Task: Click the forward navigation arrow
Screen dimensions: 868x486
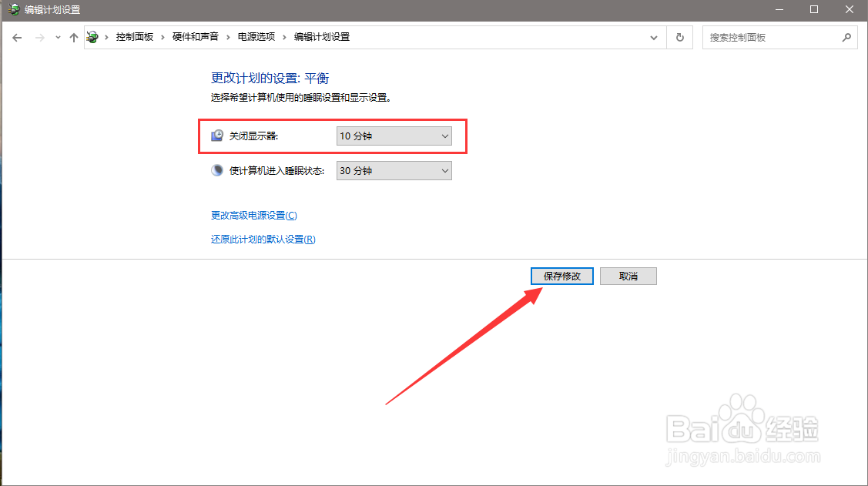Action: 39,38
